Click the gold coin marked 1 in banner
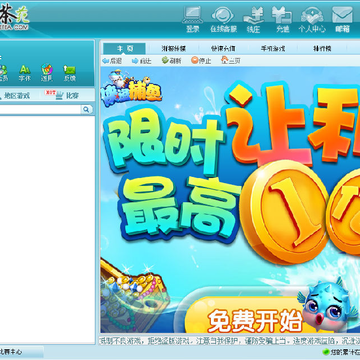The image size is (360, 360). [x=284, y=213]
